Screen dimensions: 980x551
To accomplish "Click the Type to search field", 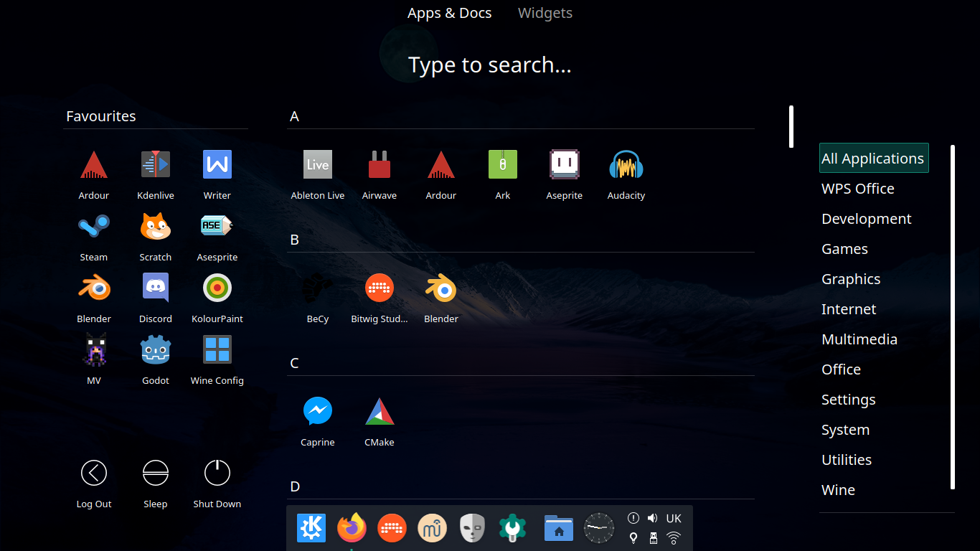I will click(x=490, y=65).
